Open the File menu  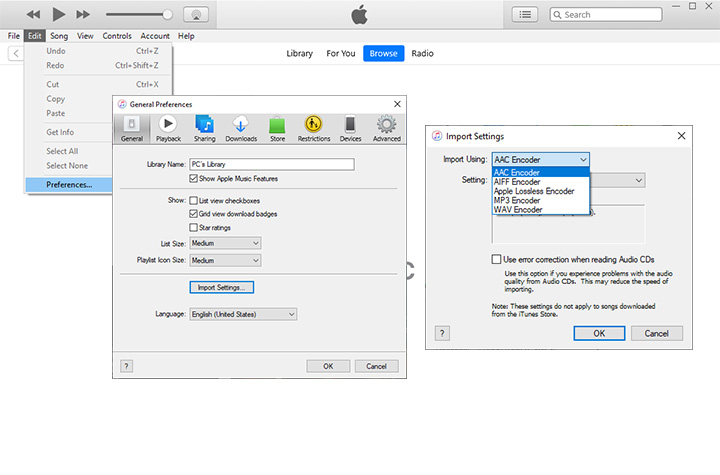(x=13, y=36)
